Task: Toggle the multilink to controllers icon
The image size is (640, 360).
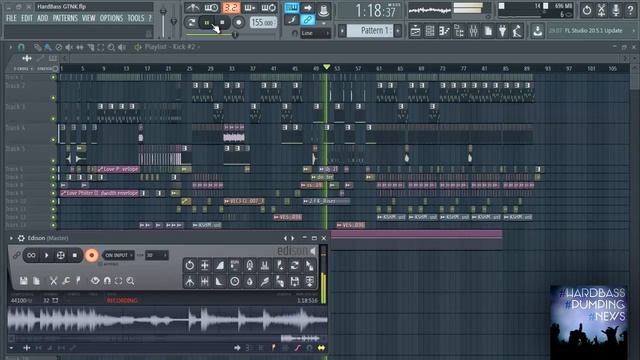Action: pyautogui.click(x=307, y=20)
